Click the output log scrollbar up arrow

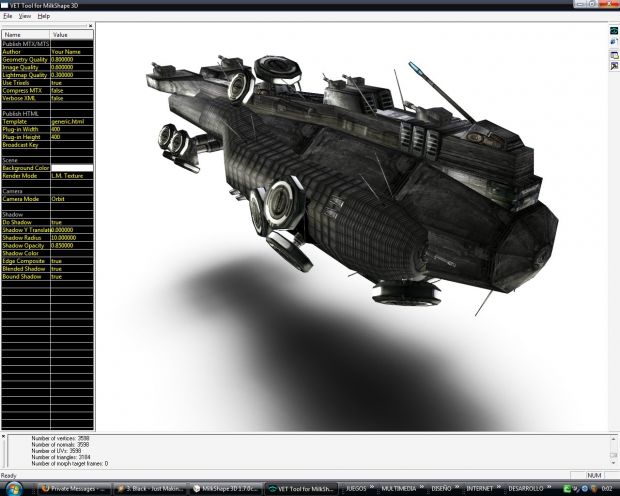click(x=613, y=439)
